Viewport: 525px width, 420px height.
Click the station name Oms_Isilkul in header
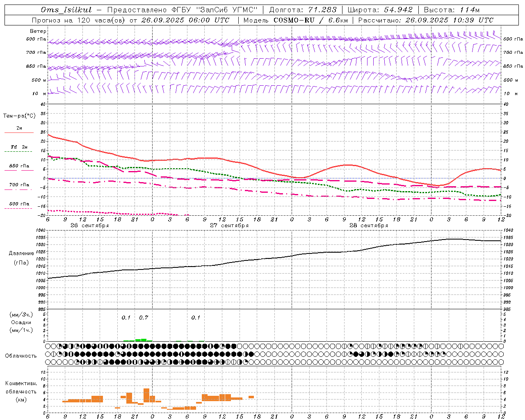click(x=66, y=10)
